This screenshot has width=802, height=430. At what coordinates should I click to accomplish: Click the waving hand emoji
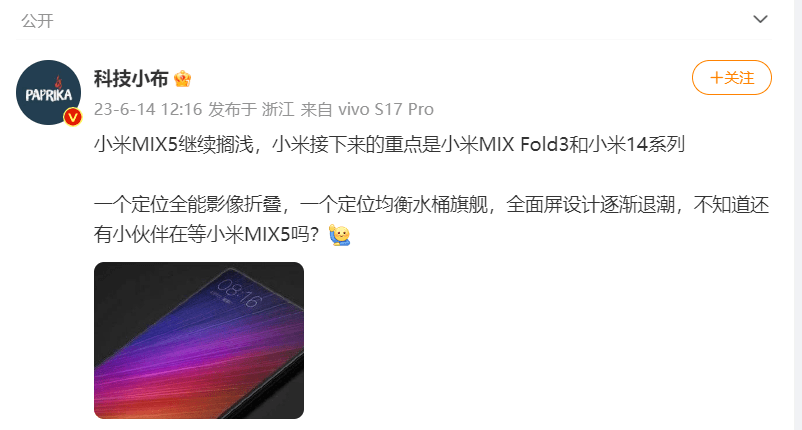339,235
